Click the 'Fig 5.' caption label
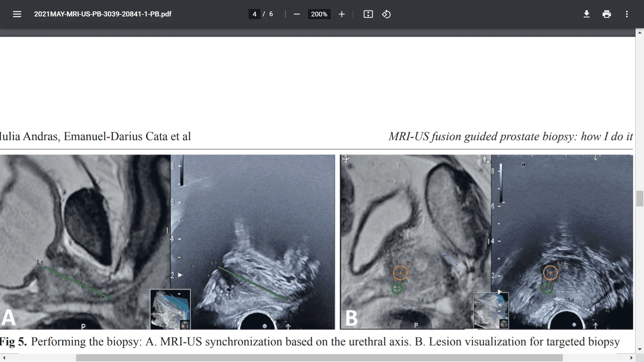 pyautogui.click(x=13, y=342)
